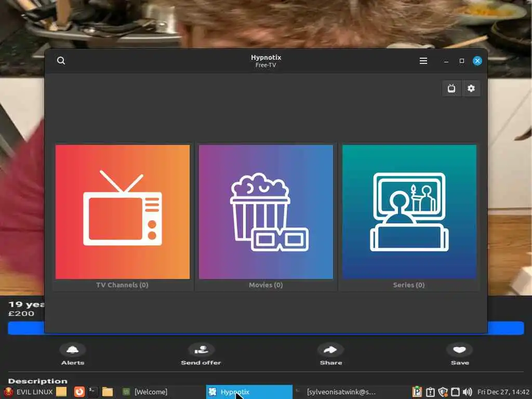The width and height of the screenshot is (532, 399).
Task: Open the search in Hypnotix
Action: [x=61, y=61]
